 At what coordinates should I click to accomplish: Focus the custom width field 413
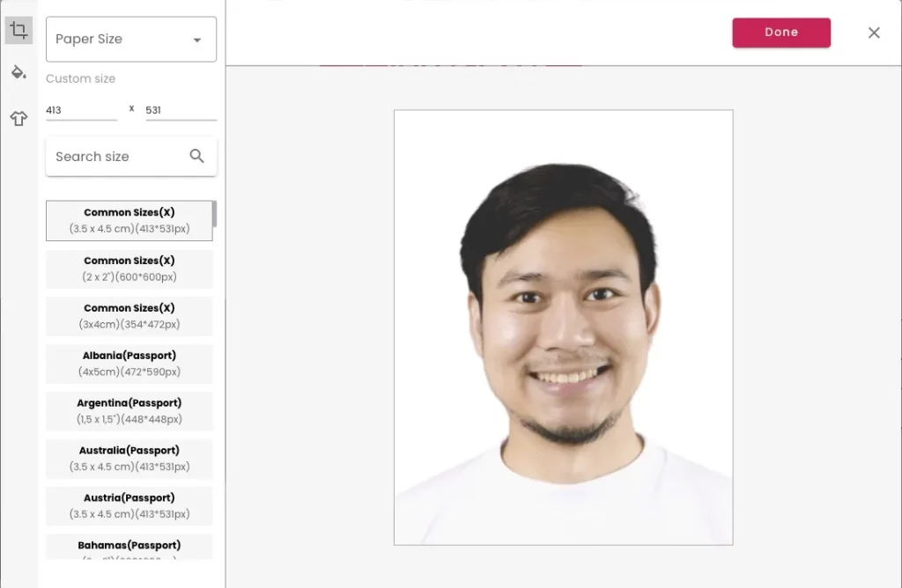tap(81, 110)
